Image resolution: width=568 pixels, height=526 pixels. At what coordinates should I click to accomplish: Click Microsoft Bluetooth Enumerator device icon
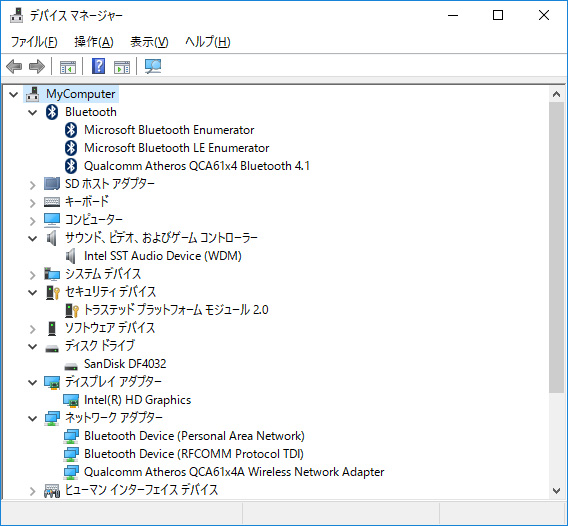[x=71, y=130]
